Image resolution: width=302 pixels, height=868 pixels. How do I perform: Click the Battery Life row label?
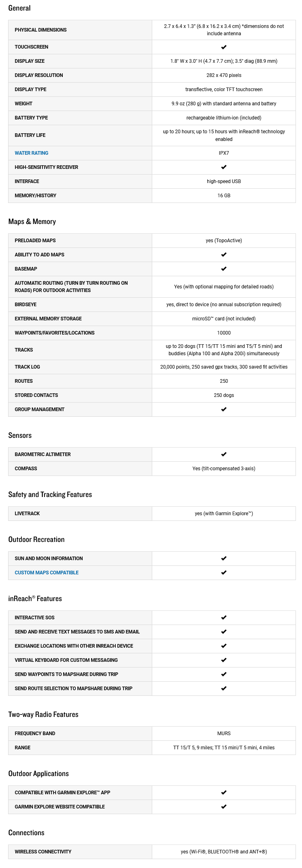point(30,135)
